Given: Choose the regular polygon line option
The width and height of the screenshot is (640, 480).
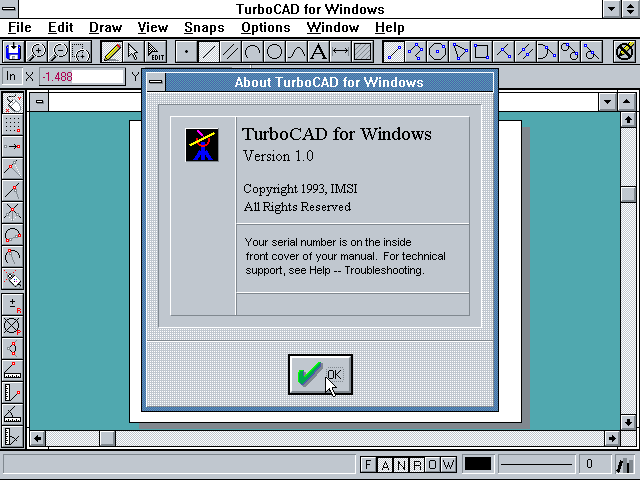Looking at the screenshot, I should pos(438,52).
